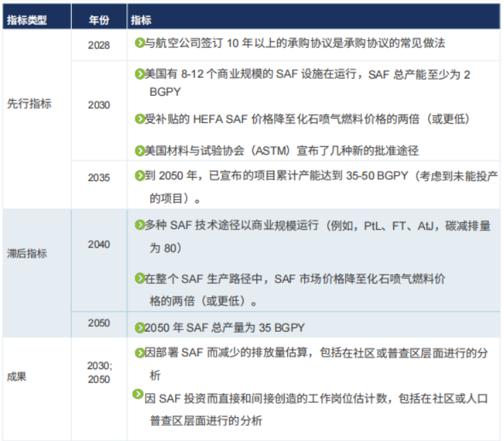Click text 多种 SAF 技术途径以商业规模运行

click(x=232, y=226)
